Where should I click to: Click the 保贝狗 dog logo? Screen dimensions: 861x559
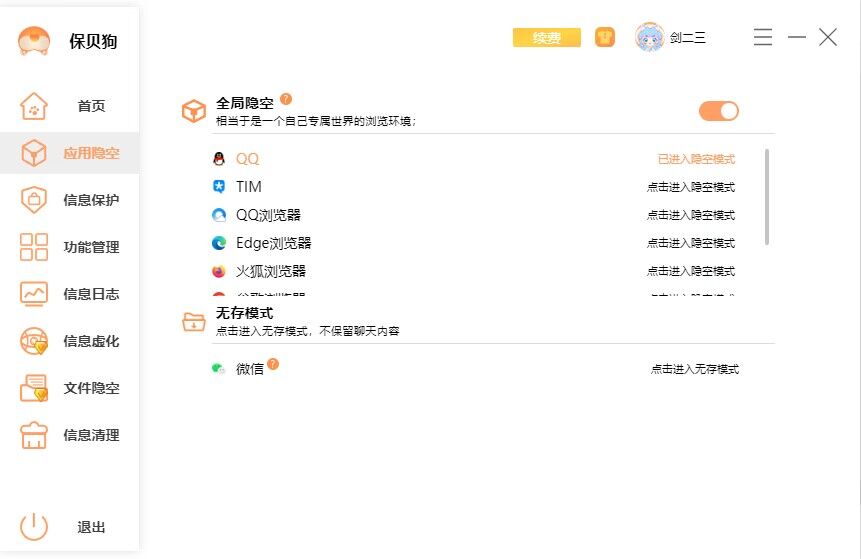tap(34, 41)
